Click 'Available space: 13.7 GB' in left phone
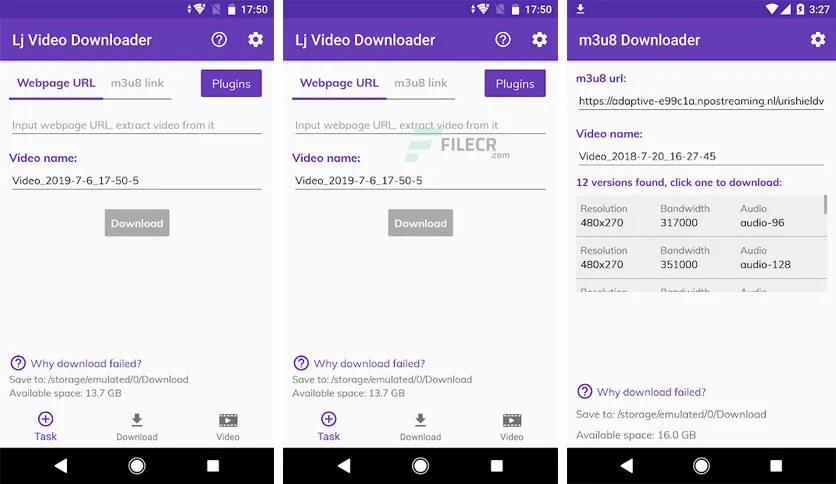836x484 pixels. point(66,393)
